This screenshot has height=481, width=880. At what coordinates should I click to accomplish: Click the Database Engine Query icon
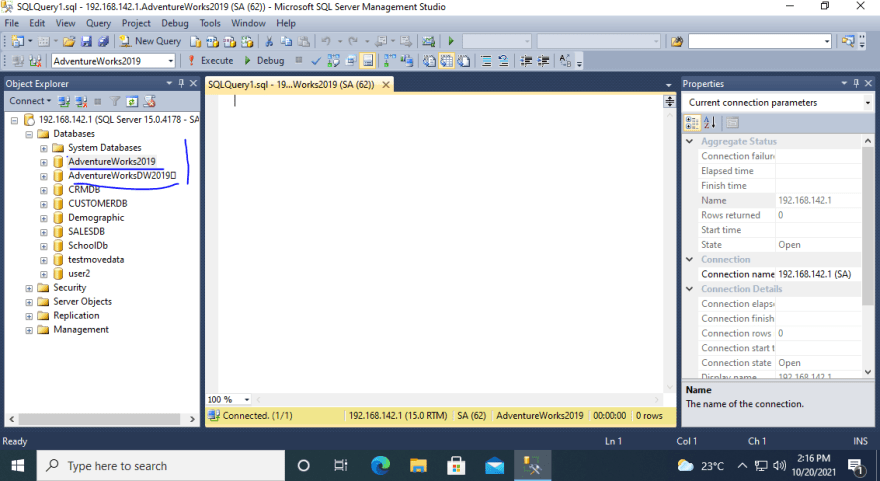(195, 41)
